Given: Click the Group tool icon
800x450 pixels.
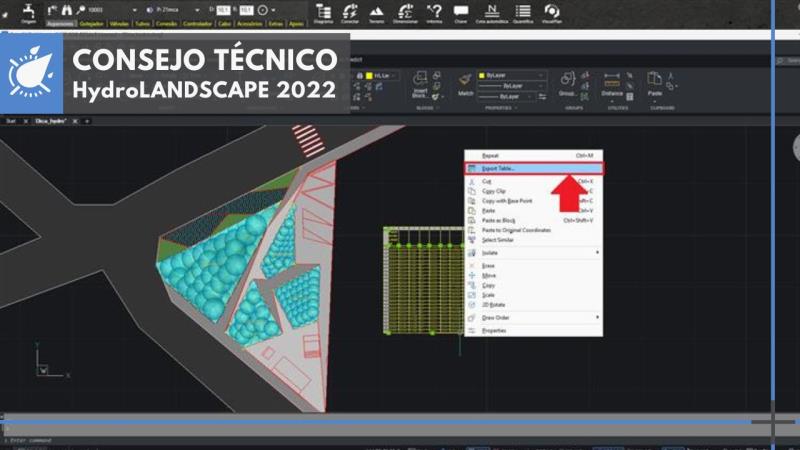Looking at the screenshot, I should tap(567, 84).
